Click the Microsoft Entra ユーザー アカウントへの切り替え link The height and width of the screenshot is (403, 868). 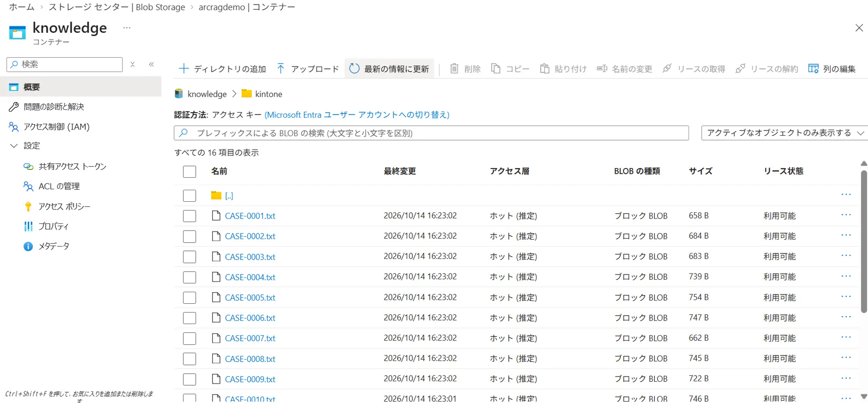357,115
